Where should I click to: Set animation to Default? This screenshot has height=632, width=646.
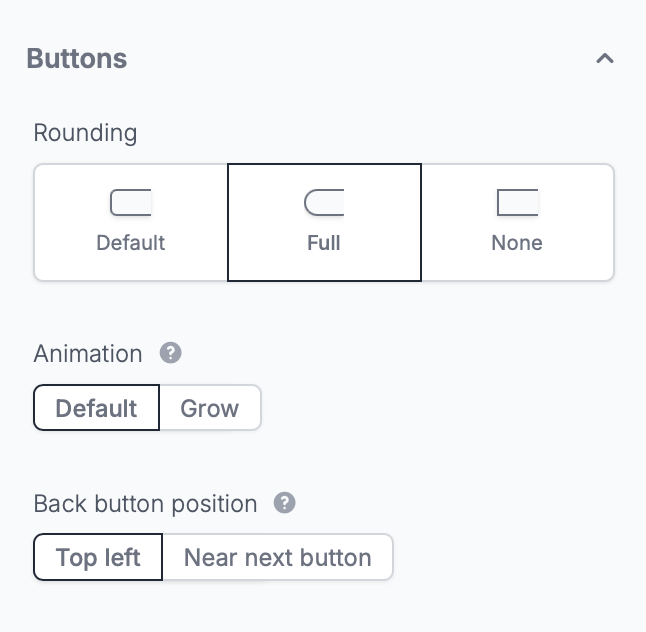(x=96, y=408)
